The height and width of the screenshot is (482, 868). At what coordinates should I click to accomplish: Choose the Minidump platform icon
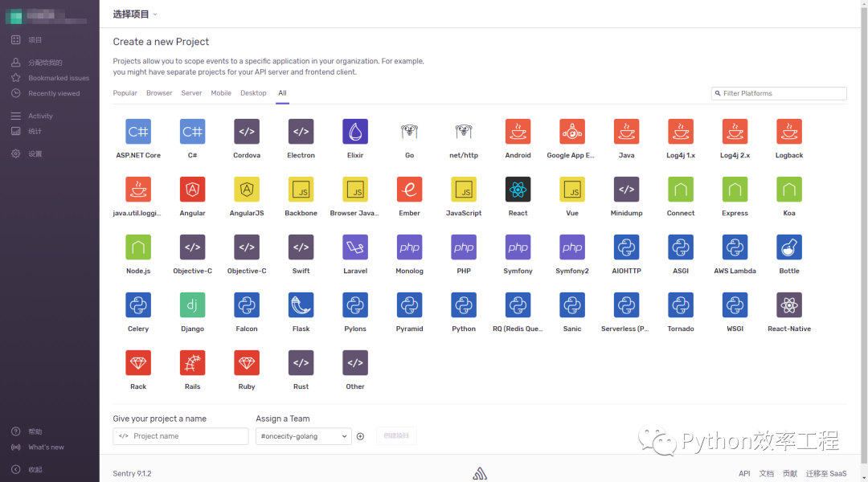[x=626, y=190]
